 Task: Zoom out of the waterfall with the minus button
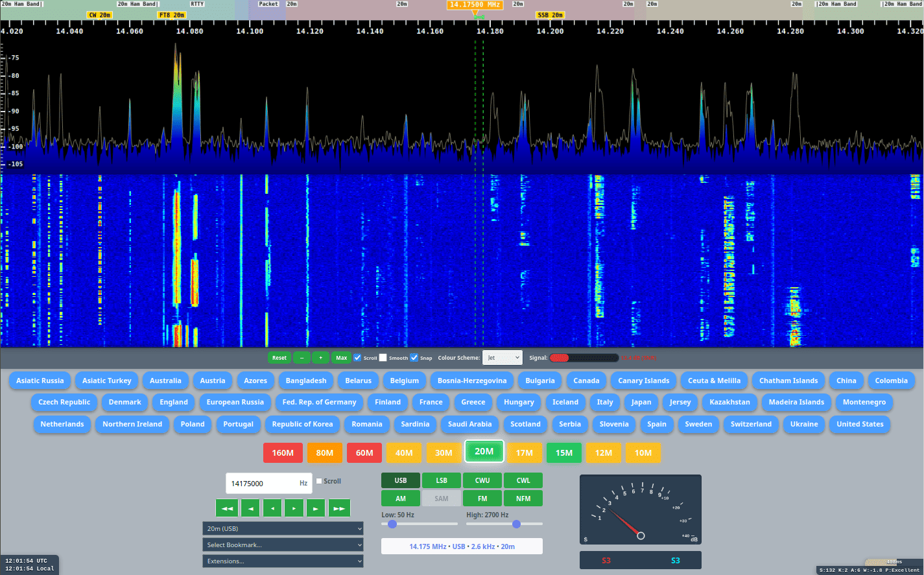click(301, 357)
